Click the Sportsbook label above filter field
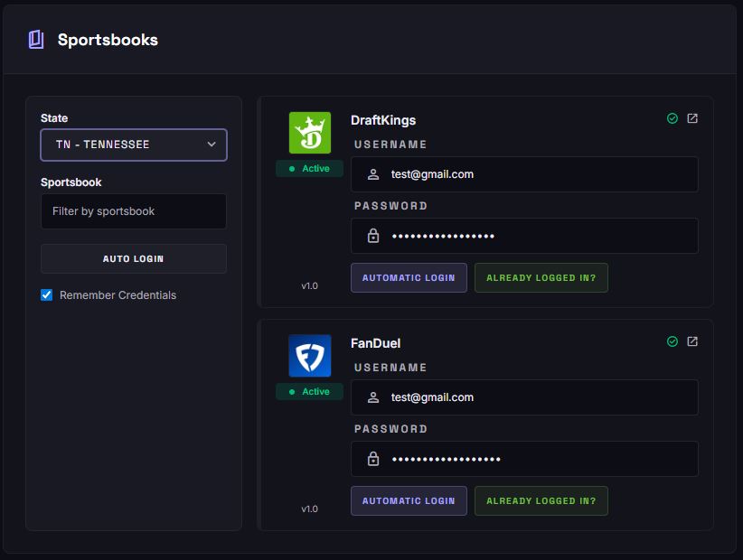 71,182
